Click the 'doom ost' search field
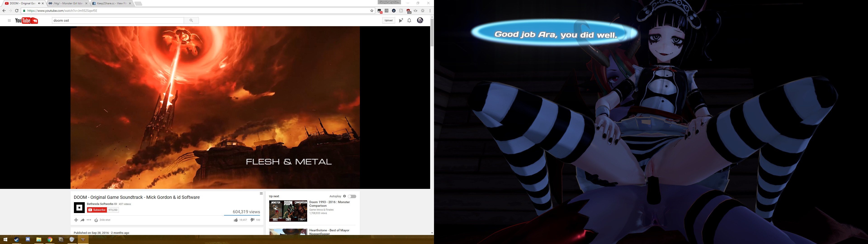Image resolution: width=868 pixels, height=244 pixels. (118, 21)
